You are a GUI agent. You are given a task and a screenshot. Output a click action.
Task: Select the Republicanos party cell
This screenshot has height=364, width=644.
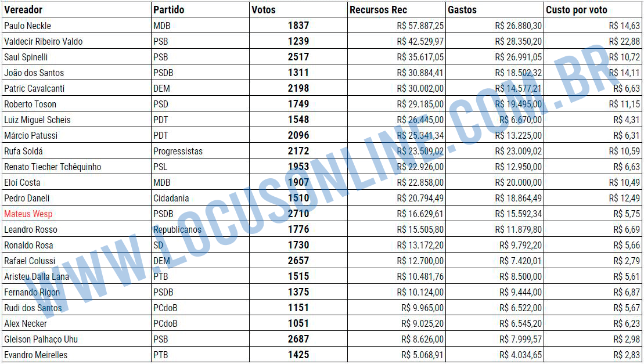[200, 229]
